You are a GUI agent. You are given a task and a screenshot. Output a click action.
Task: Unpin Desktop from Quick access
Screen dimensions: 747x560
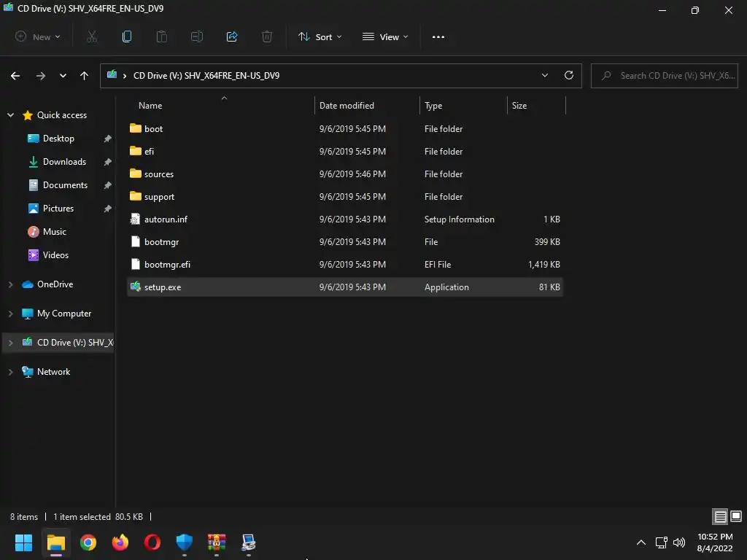click(x=108, y=139)
